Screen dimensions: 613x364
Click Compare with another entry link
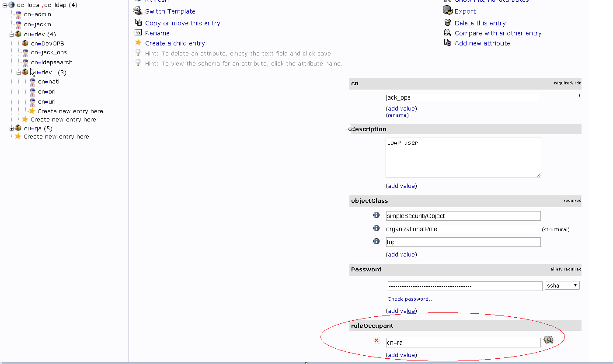(x=498, y=33)
